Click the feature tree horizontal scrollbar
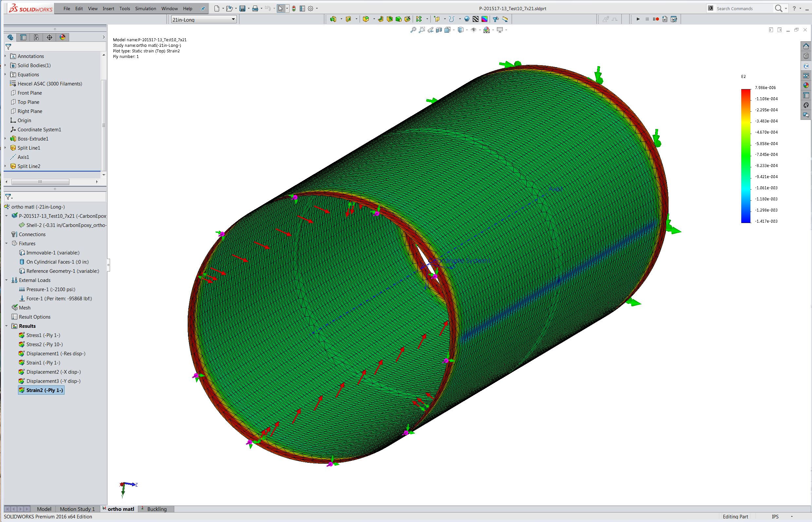This screenshot has height=522, width=812. 40,182
